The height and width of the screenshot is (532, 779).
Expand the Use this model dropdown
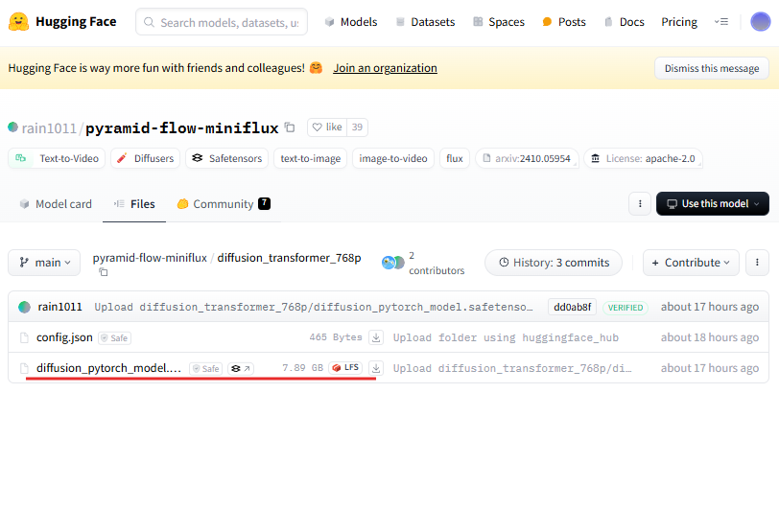point(713,203)
